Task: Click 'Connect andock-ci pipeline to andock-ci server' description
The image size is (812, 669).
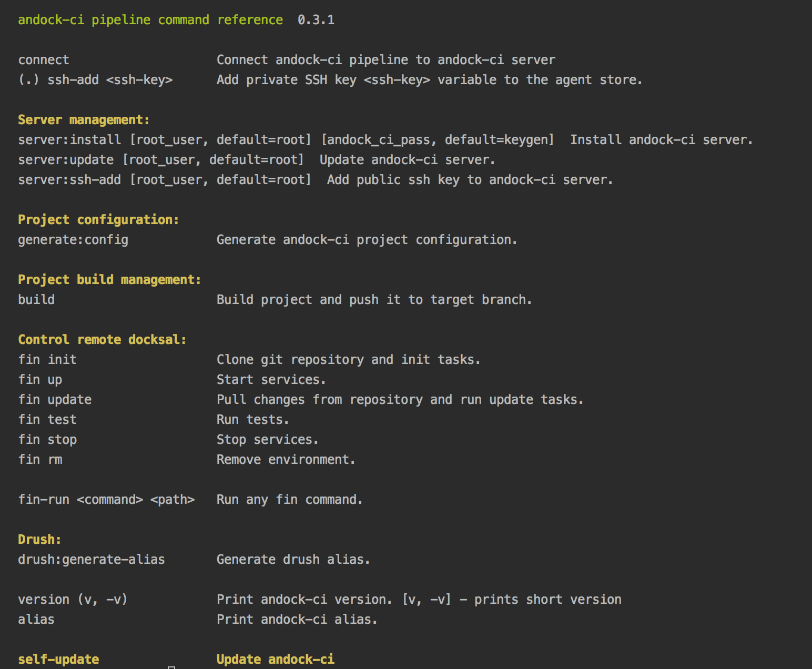Action: point(386,60)
